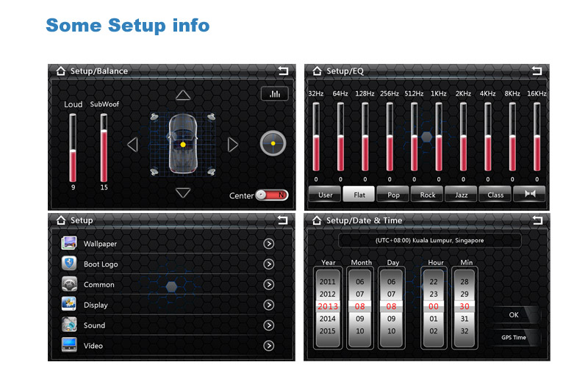
Task: Shift balance with the left arrow
Action: click(x=132, y=145)
